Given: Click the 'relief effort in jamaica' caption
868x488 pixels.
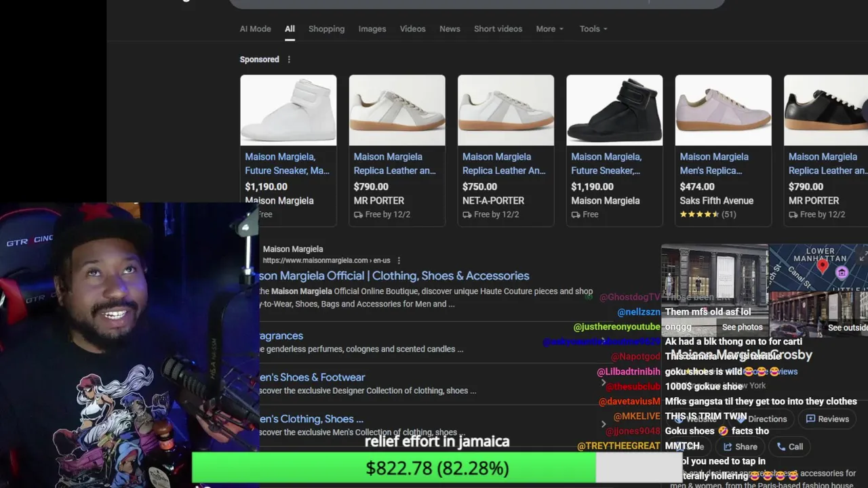Looking at the screenshot, I should [437, 441].
